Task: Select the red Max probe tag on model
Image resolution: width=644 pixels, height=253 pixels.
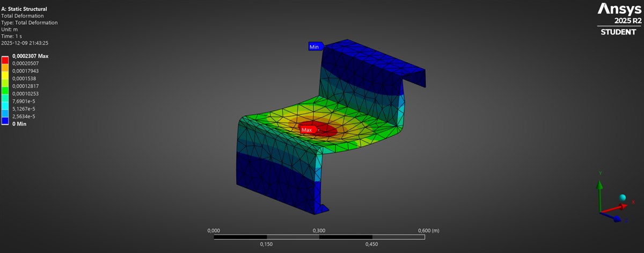Action: pyautogui.click(x=308, y=130)
